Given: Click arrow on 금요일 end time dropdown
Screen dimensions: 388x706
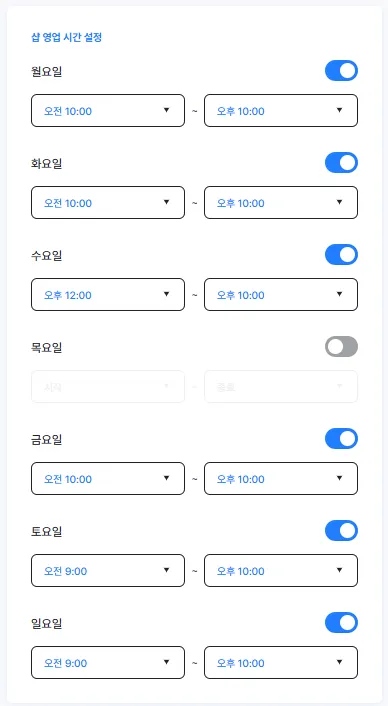Looking at the screenshot, I should tap(339, 478).
